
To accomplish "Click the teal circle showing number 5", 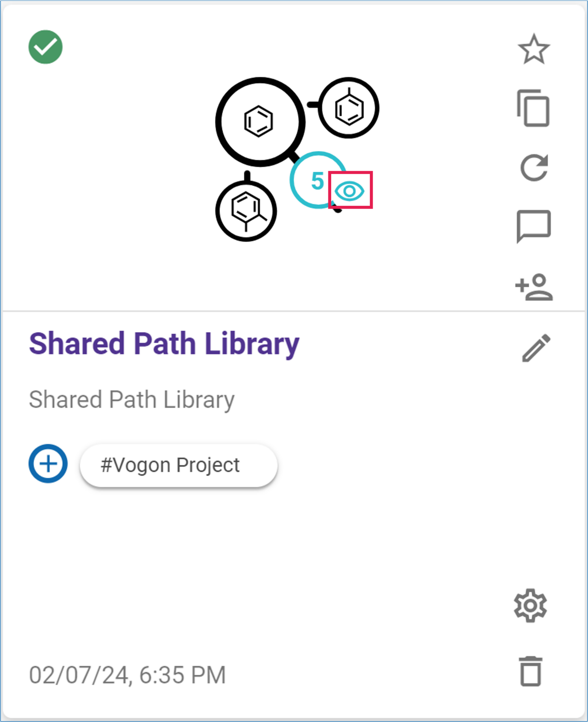I will 312,179.
